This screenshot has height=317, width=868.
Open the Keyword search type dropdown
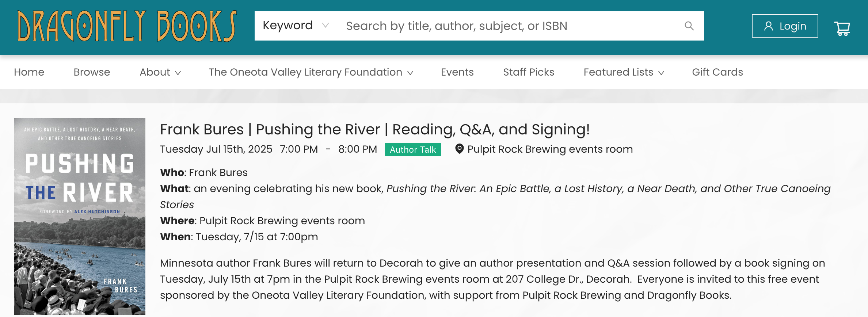(296, 26)
